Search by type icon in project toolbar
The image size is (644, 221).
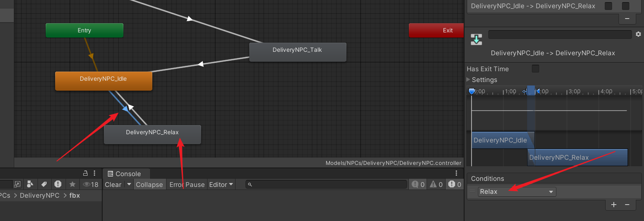pos(30,184)
